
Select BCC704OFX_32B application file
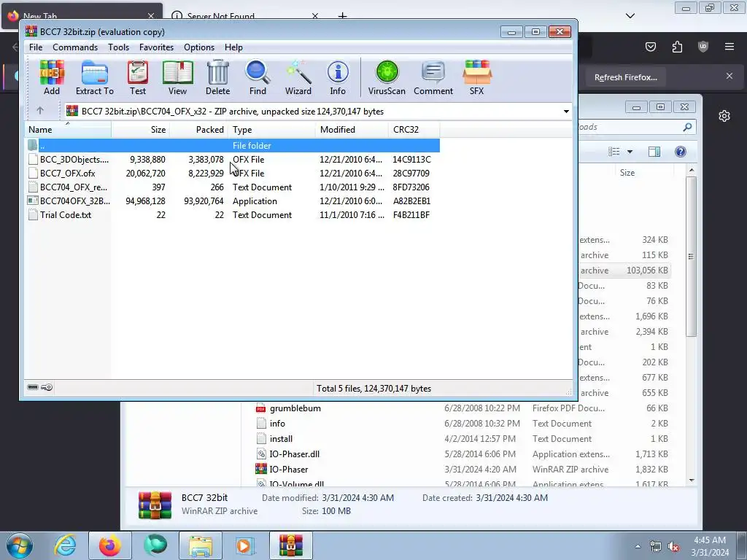click(x=233, y=201)
